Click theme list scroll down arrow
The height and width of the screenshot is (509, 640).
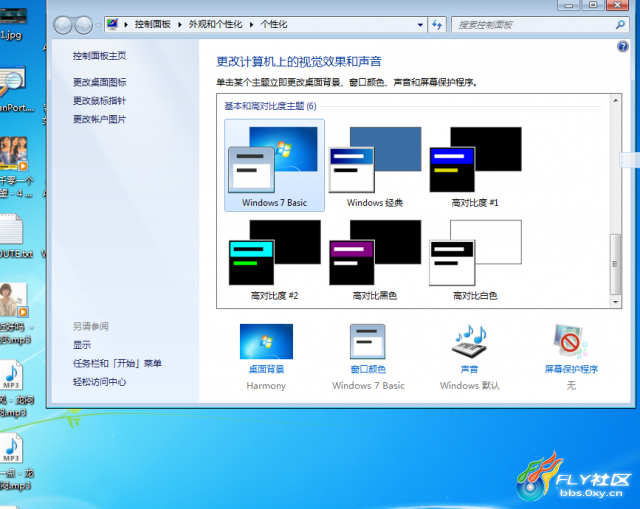(x=616, y=302)
